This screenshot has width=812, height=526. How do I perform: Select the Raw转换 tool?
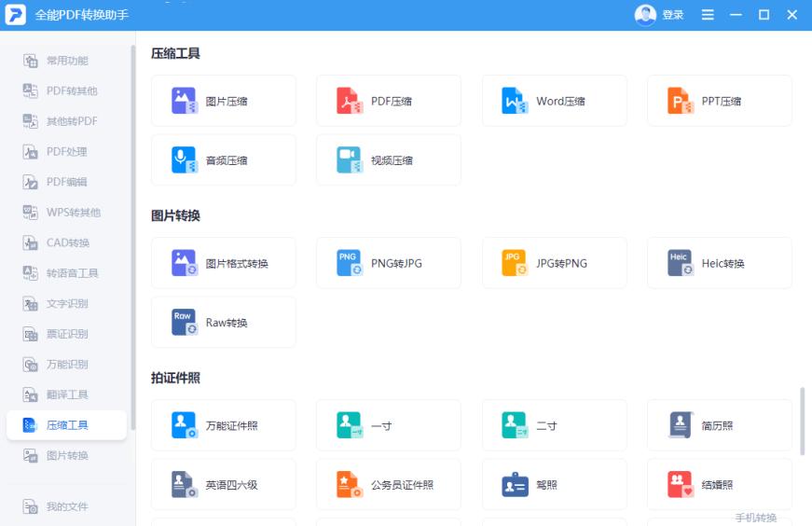[x=224, y=323]
